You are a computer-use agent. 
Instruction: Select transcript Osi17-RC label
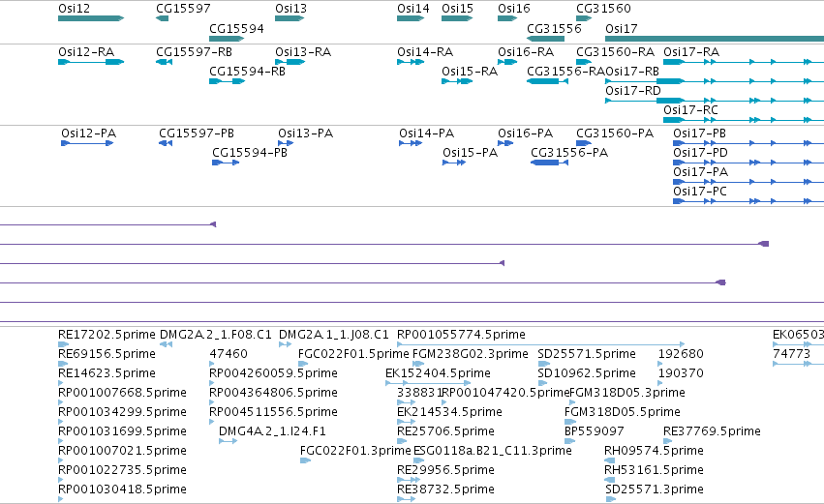690,110
